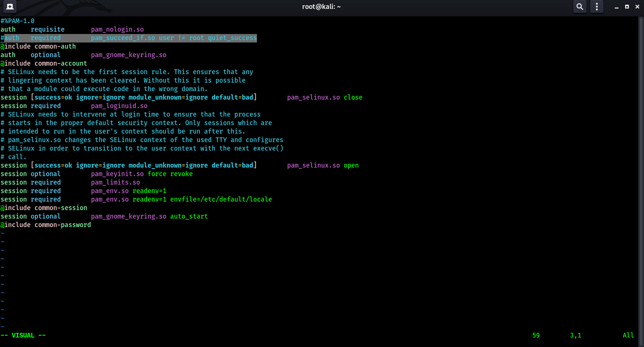644x347 pixels.
Task: Click 'envfile=/etc/default/locale' argument
Action: (x=221, y=199)
